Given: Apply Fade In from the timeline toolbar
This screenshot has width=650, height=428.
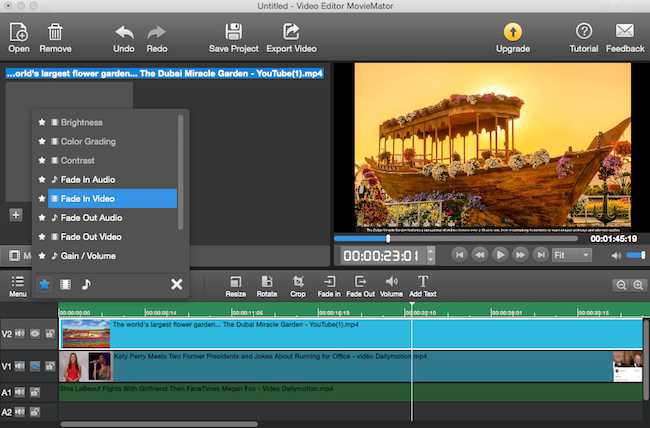Looking at the screenshot, I should tap(329, 286).
